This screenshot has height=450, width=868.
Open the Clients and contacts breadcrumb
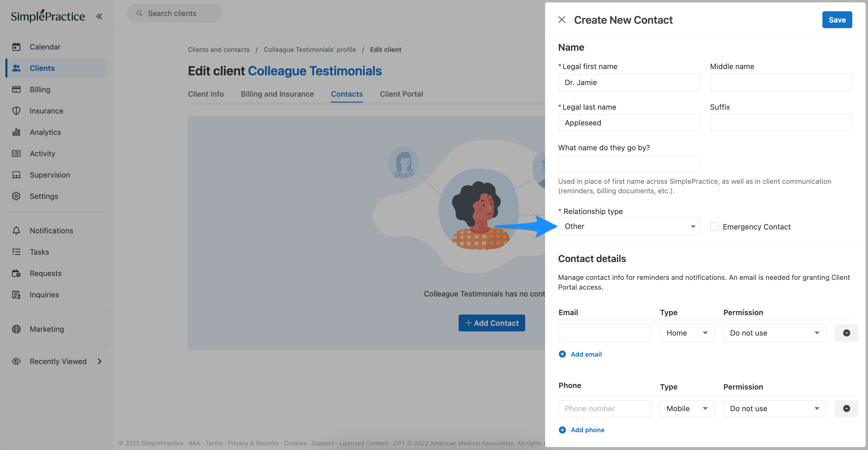tap(219, 50)
